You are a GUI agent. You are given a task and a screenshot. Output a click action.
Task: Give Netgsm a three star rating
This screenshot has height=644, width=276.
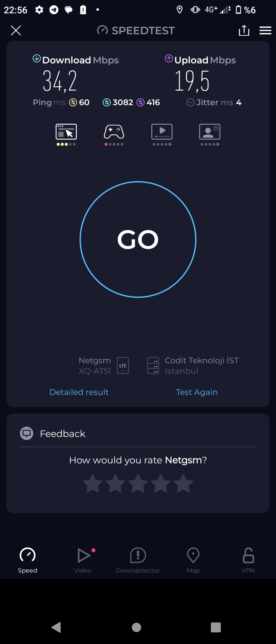click(x=138, y=483)
